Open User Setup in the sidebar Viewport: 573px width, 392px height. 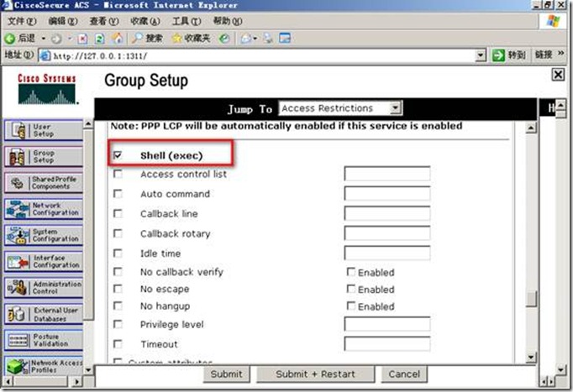coord(44,130)
